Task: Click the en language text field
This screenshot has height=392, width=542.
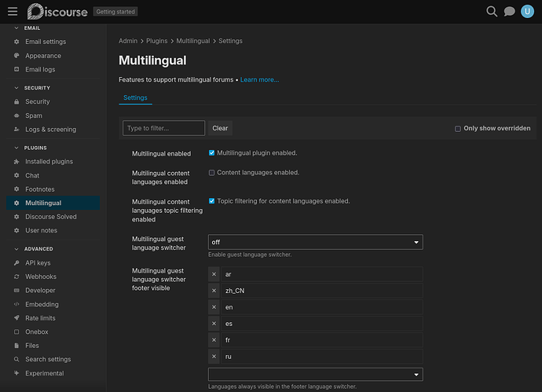Action: 322,307
